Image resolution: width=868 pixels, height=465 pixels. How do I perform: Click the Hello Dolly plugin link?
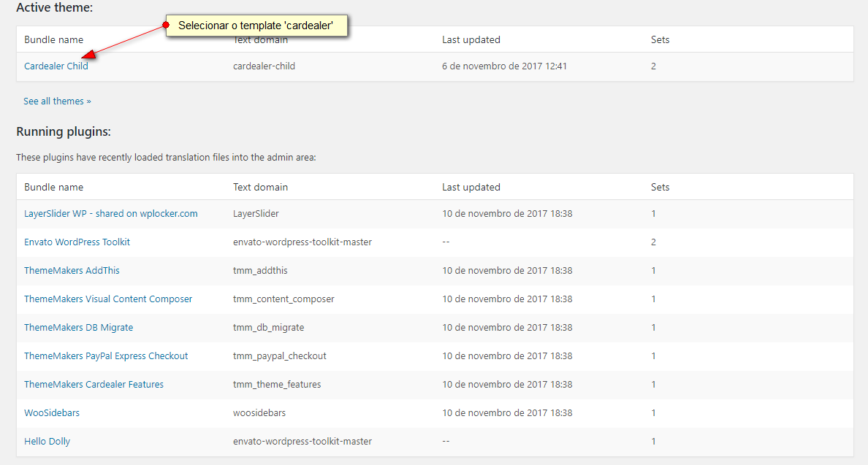pos(47,442)
